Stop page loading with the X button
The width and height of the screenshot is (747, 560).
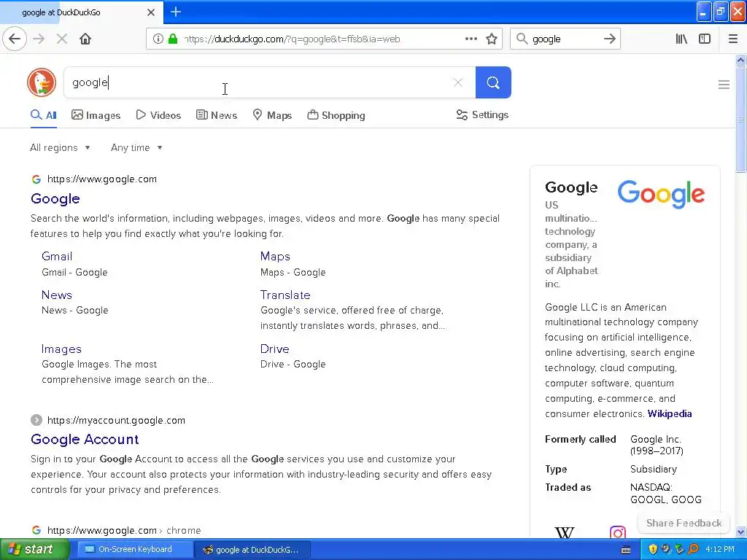[x=62, y=39]
